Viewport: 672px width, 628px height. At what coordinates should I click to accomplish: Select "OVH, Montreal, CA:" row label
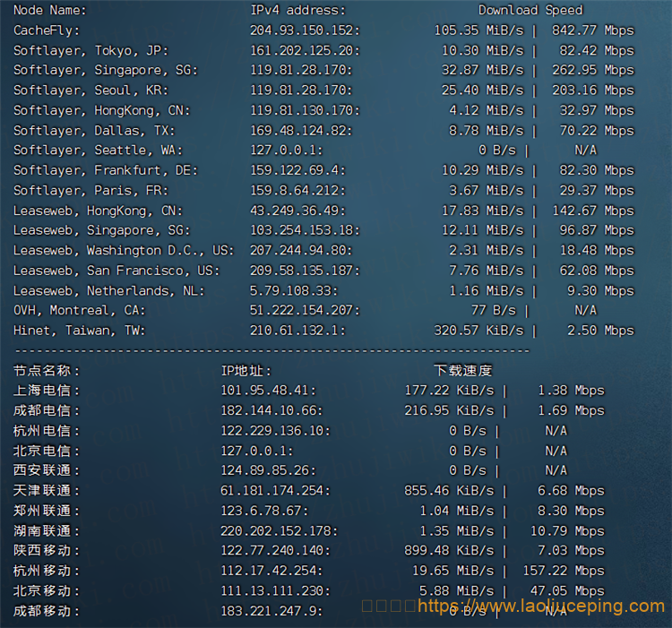point(80,311)
